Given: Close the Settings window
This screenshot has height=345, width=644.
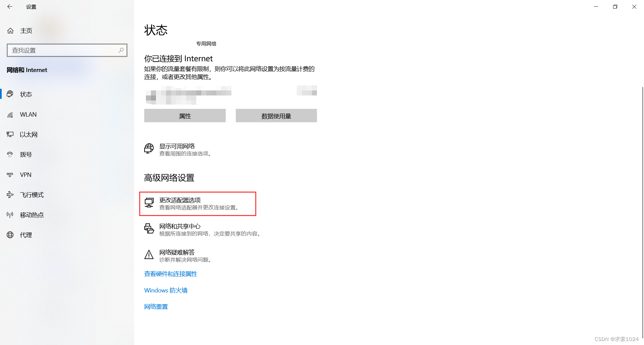Looking at the screenshot, I should (634, 7).
